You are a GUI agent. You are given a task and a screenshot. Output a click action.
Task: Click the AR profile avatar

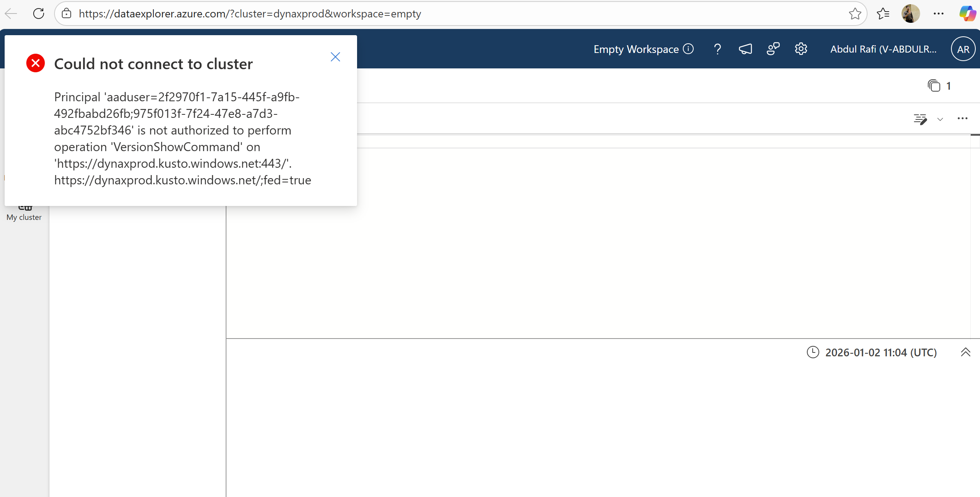[962, 49]
